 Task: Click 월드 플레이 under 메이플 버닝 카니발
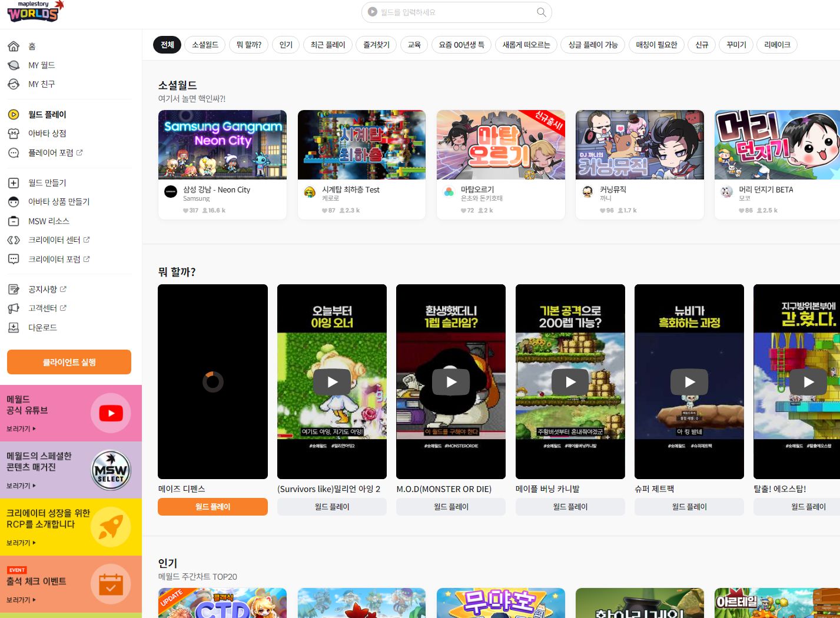coord(570,507)
